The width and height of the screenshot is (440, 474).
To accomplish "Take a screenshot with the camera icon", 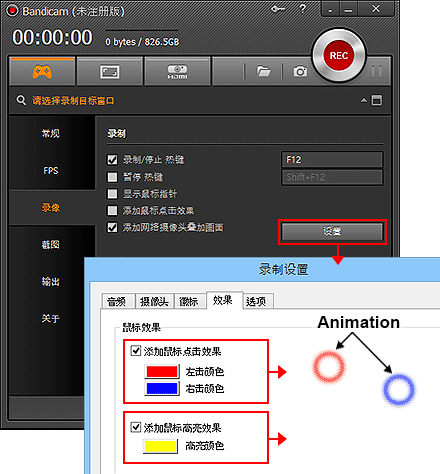I will click(x=300, y=71).
